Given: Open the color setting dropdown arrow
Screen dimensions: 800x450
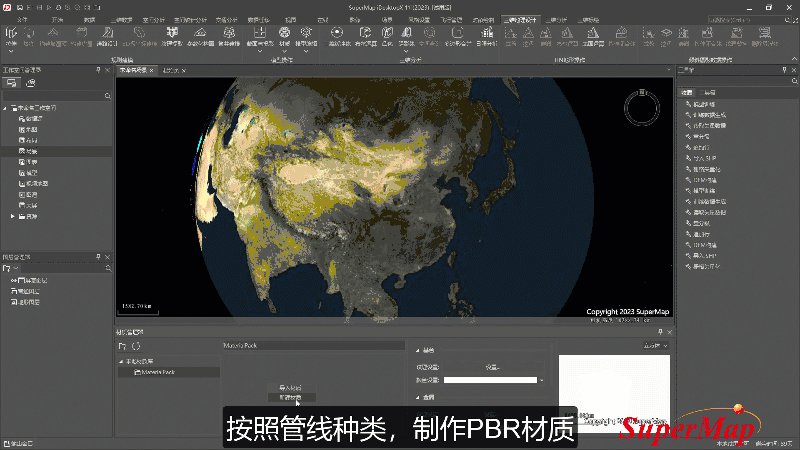Looking at the screenshot, I should coord(541,380).
